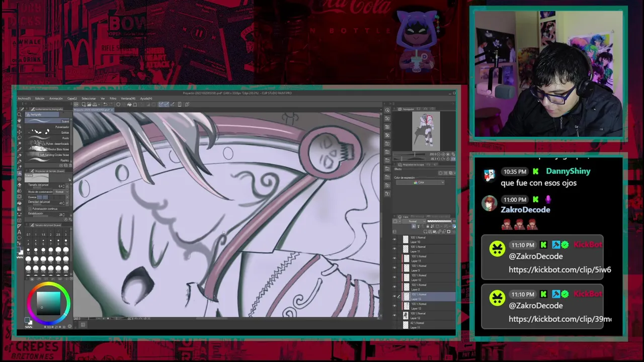Select the Eraser tool
The height and width of the screenshot is (362, 644).
pyautogui.click(x=19, y=185)
